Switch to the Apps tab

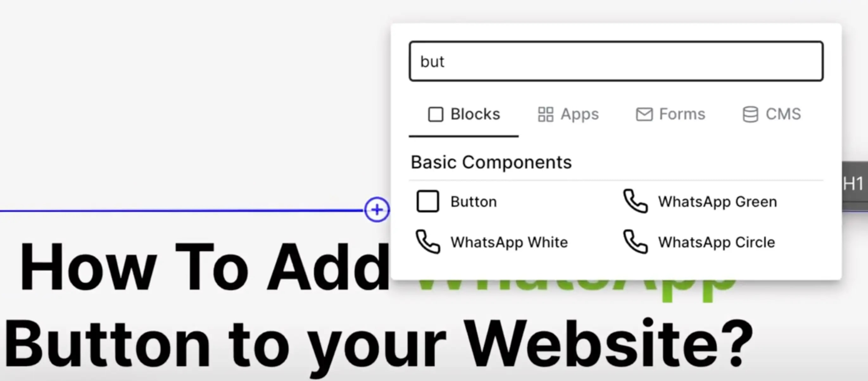tap(567, 114)
